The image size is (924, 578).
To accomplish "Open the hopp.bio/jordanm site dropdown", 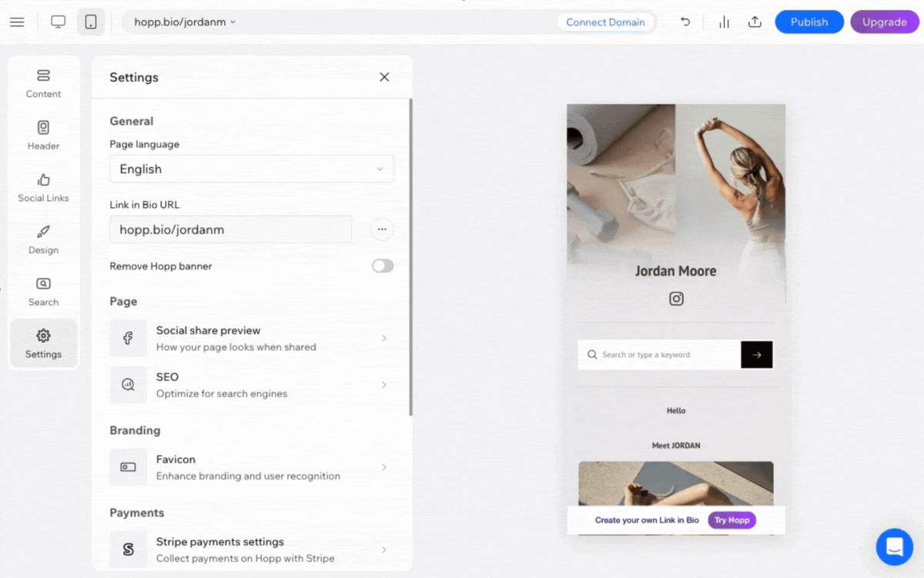I will pos(185,22).
